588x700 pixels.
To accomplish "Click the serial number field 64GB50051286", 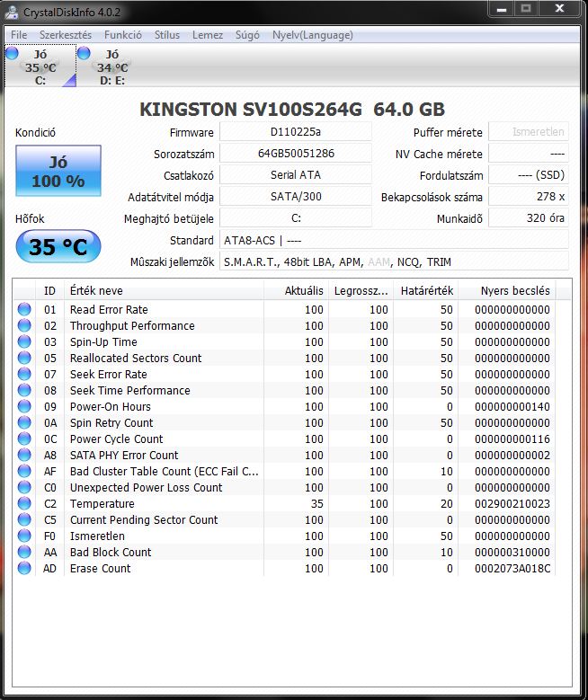I will [x=295, y=154].
